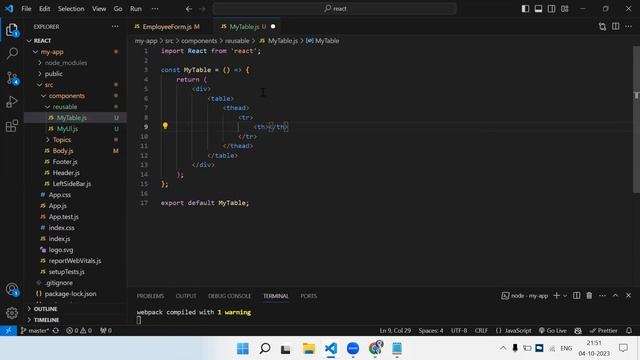640x360 pixels.
Task: Click Go Live in the status bar
Action: point(553,331)
